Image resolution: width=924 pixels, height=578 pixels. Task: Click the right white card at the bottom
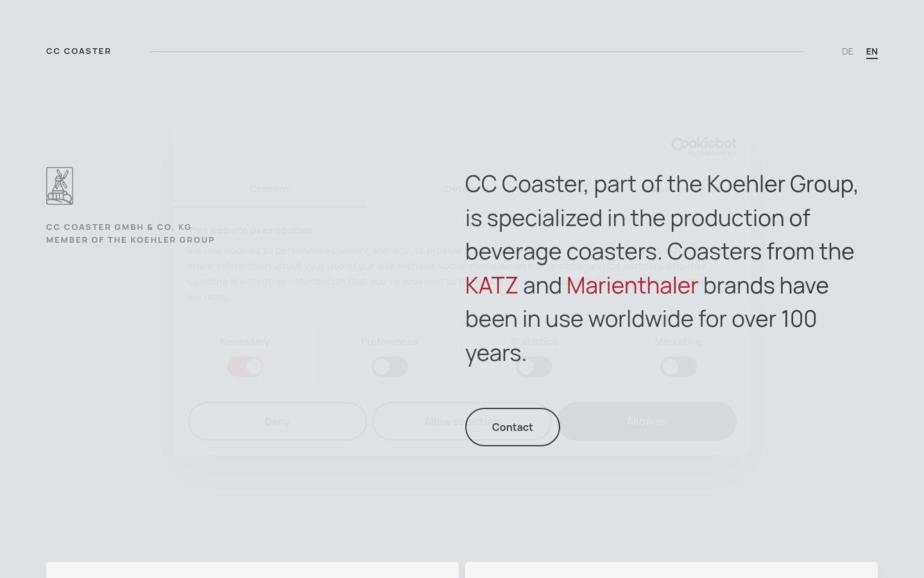coord(671,570)
